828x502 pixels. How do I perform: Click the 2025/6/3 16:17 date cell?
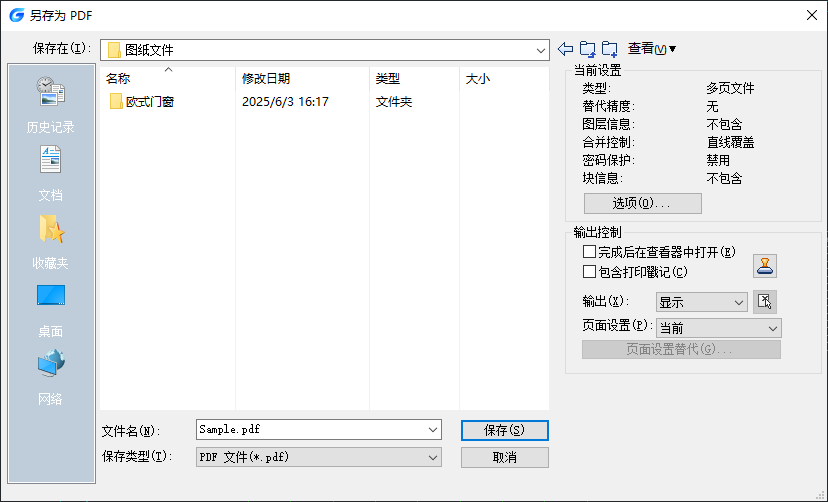[285, 102]
